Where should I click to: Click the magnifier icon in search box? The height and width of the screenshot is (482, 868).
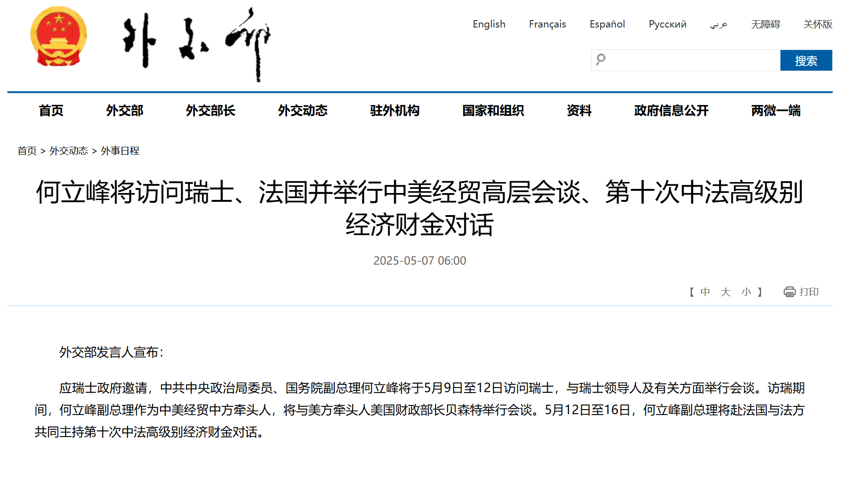pyautogui.click(x=601, y=60)
